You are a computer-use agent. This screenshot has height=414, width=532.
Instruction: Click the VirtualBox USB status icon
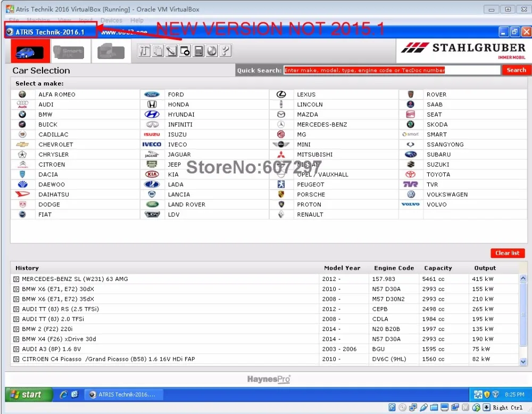pyautogui.click(x=423, y=407)
